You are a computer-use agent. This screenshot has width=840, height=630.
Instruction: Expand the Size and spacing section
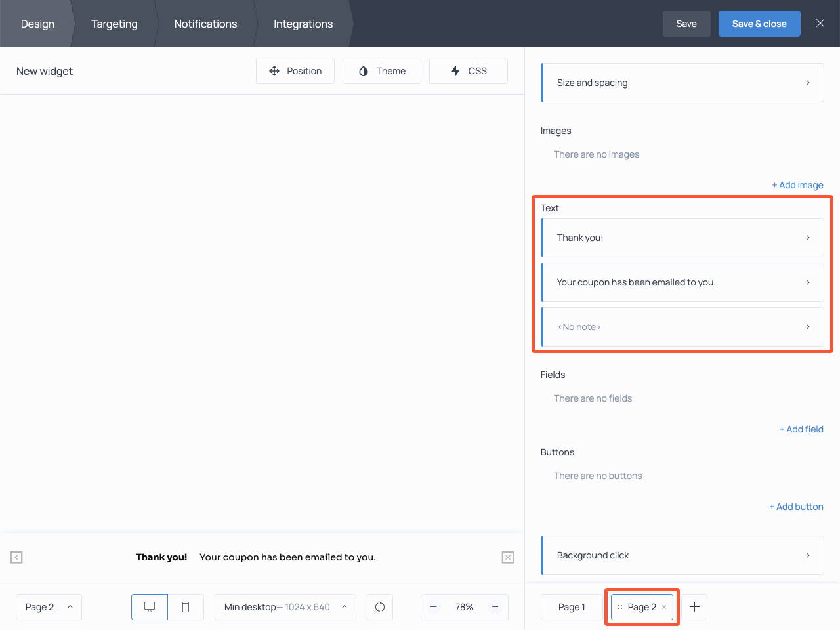(682, 83)
